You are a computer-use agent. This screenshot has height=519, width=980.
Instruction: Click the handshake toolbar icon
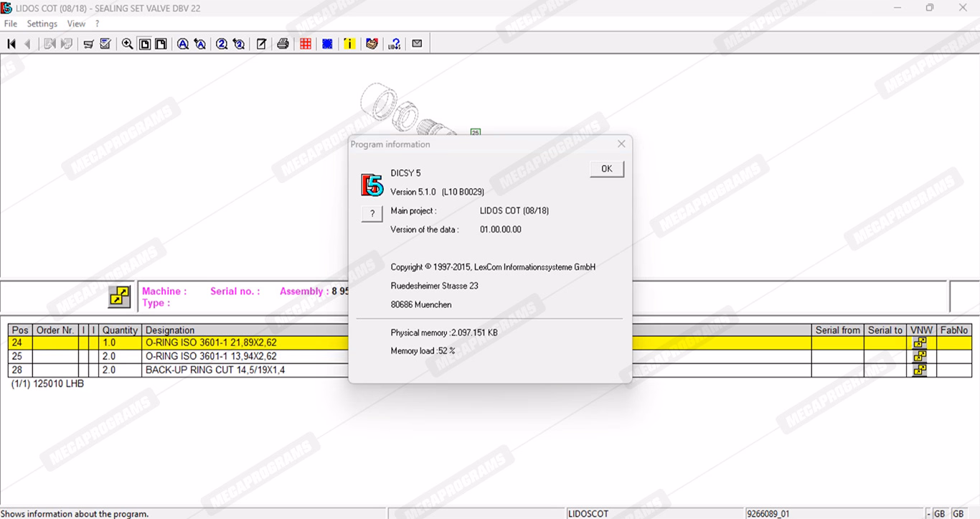pos(372,45)
